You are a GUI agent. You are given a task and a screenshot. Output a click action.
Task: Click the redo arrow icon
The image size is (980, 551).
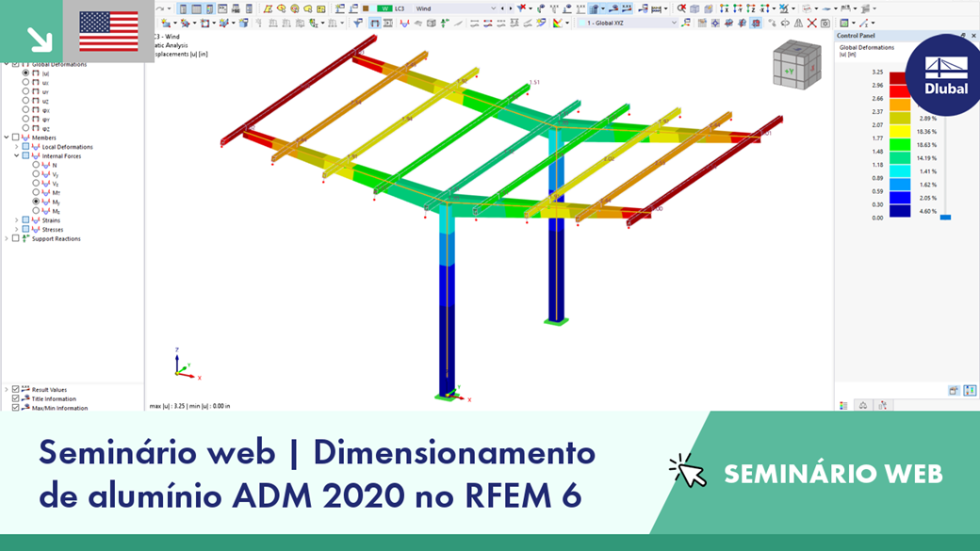(x=160, y=8)
